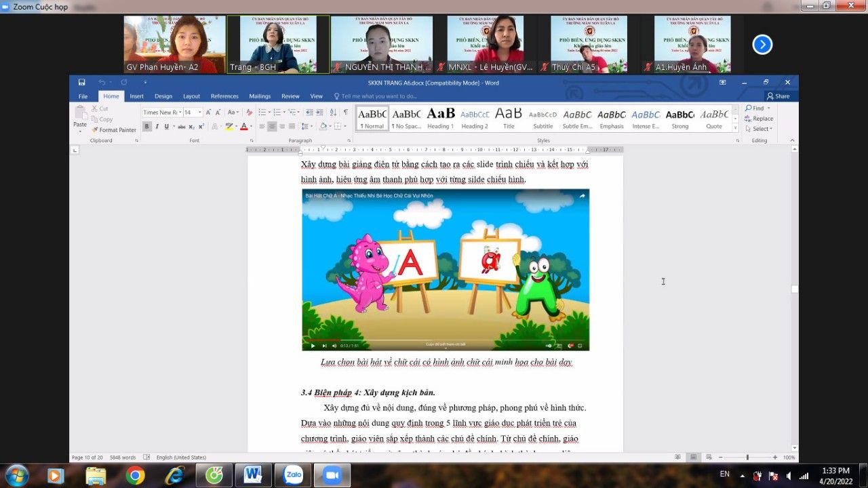Screen dimensions: 868x488
Task: Apply the Justify alignment icon
Action: tap(292, 127)
